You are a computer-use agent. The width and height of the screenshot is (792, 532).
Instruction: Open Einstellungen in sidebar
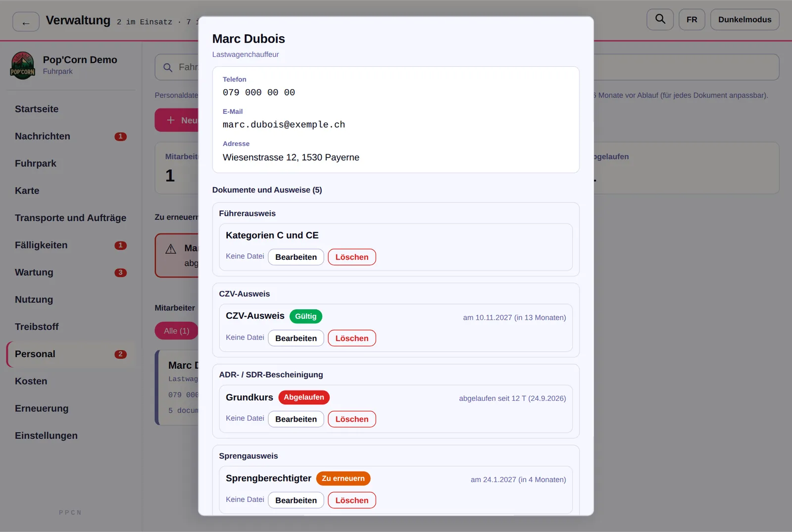click(x=71, y=435)
